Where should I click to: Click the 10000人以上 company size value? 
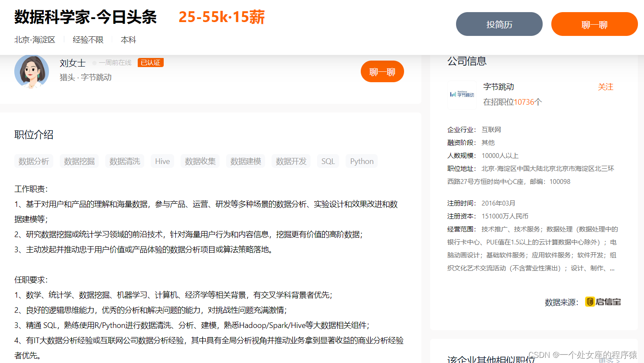pos(500,155)
